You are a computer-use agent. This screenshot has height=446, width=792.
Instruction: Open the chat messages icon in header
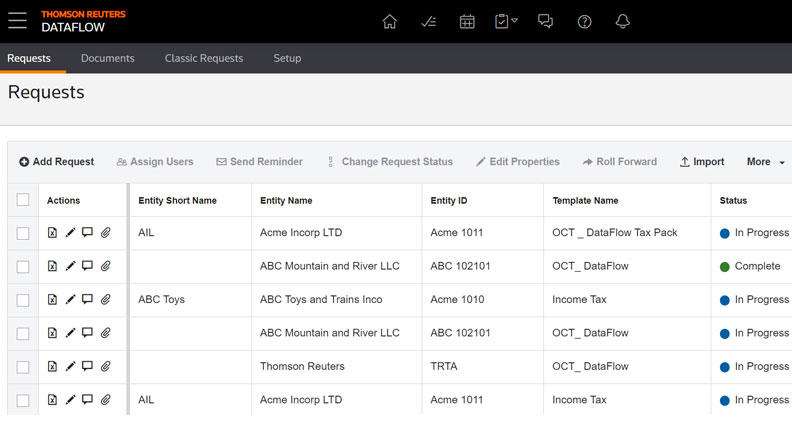click(545, 22)
